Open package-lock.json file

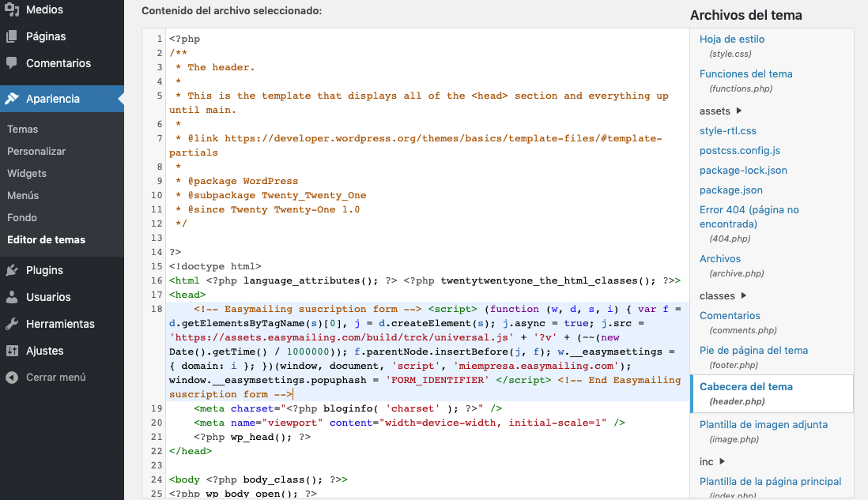click(743, 171)
